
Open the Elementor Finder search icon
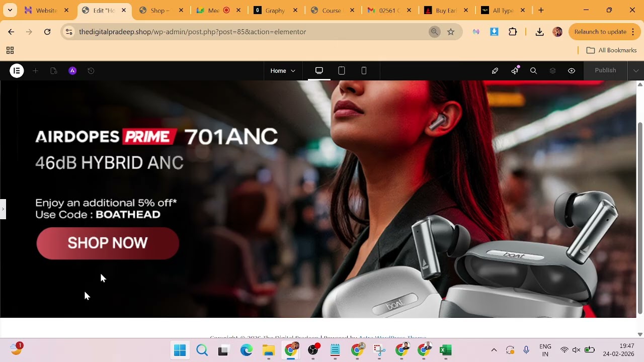[534, 71]
